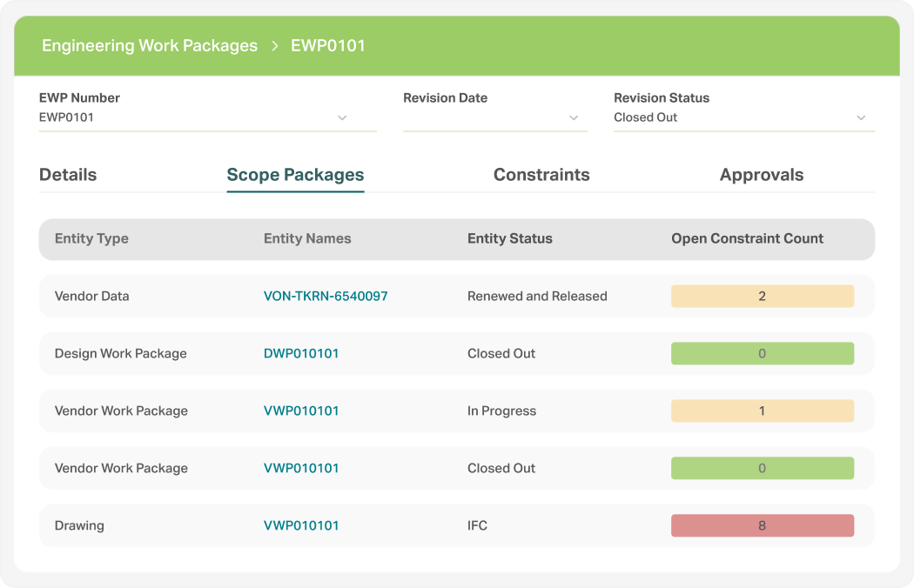Click the Open Constraint Count column header

point(747,238)
